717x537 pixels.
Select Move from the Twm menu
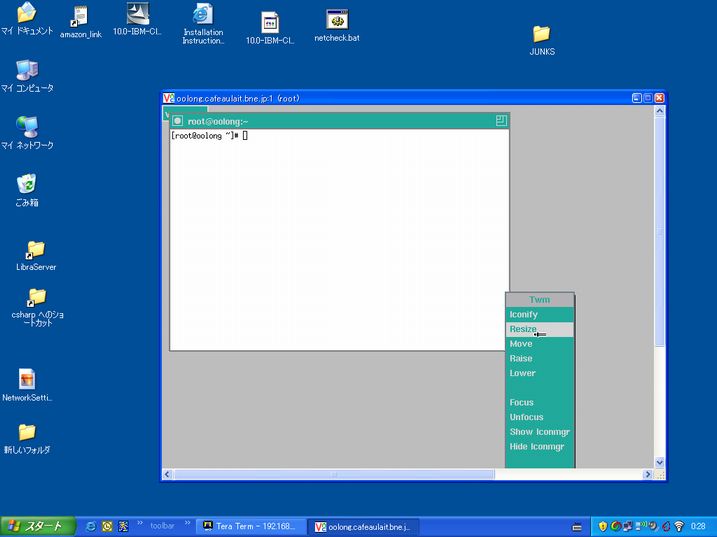click(521, 344)
